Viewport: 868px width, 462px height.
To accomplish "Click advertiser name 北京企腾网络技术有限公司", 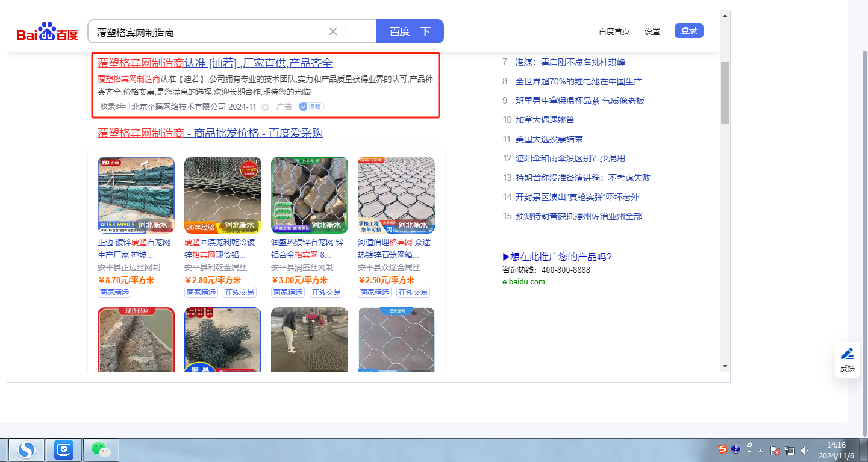I will 179,107.
